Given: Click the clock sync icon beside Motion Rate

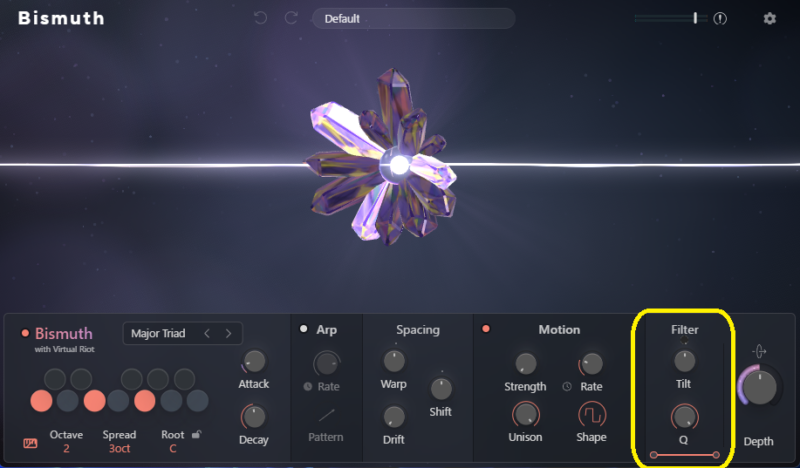Looking at the screenshot, I should pyautogui.click(x=567, y=386).
